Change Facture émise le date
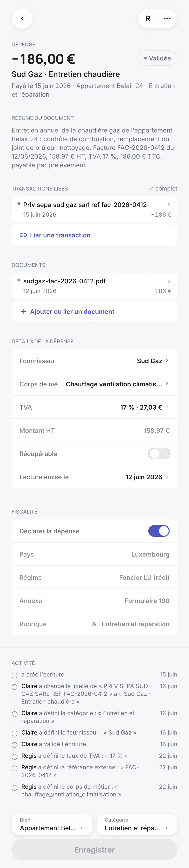Image resolution: width=189 pixels, height=868 pixels. [94, 477]
